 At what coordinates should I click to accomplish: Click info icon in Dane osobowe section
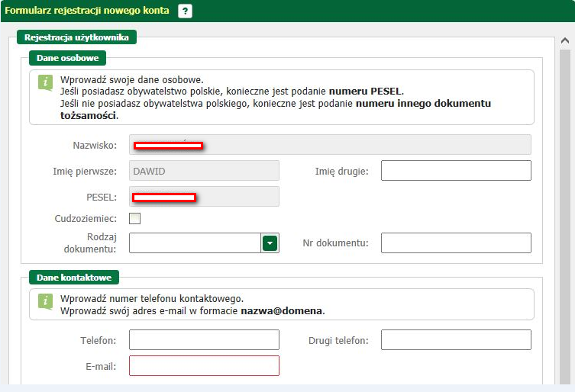pos(45,82)
